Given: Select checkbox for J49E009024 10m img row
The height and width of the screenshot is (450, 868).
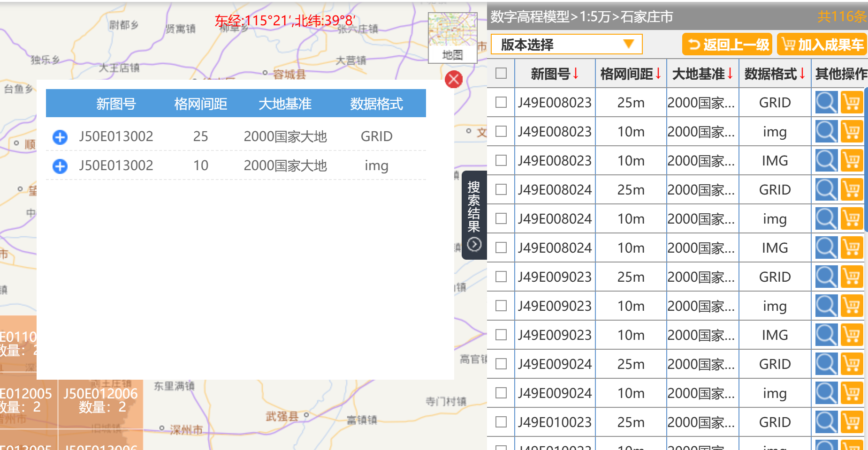Looking at the screenshot, I should coord(501,393).
